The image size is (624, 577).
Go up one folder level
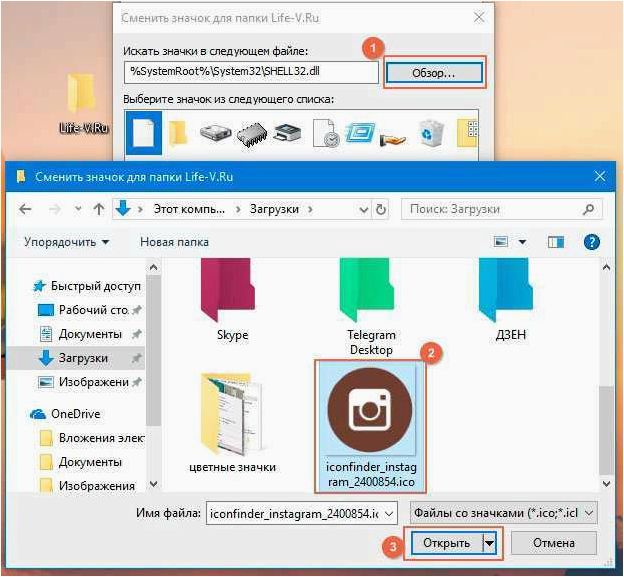(99, 209)
